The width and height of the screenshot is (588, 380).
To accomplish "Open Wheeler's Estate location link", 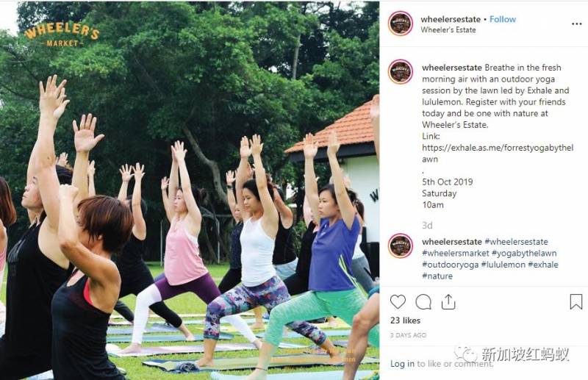I will point(448,29).
